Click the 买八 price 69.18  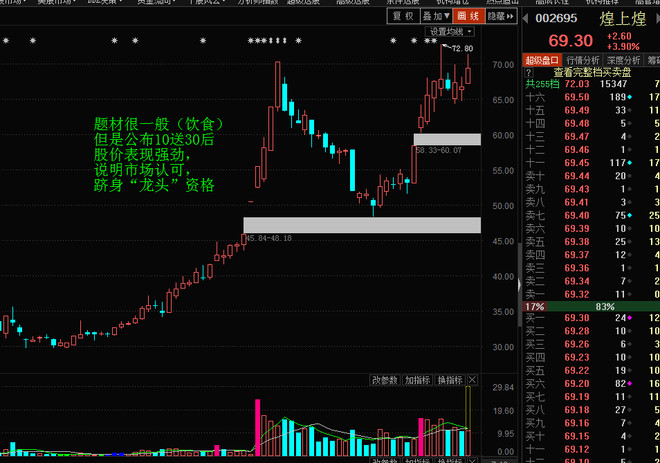(x=577, y=410)
